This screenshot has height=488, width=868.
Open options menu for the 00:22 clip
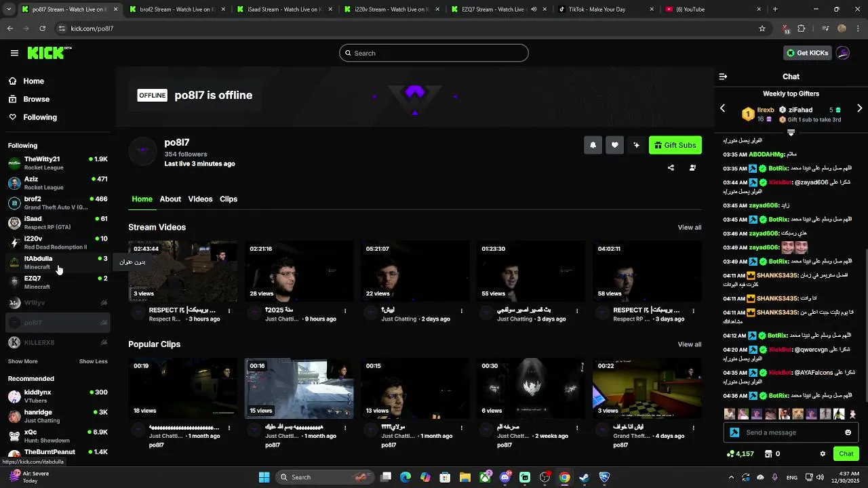693,428
